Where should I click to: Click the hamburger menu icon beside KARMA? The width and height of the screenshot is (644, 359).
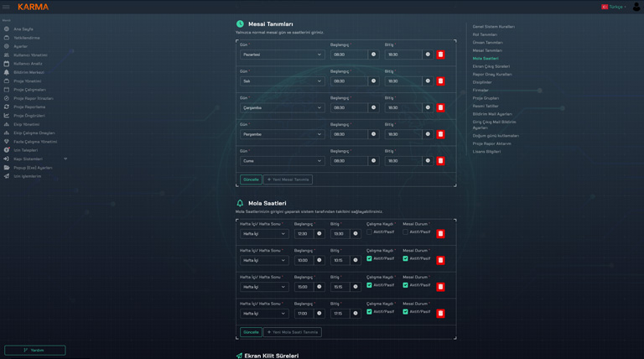[6, 7]
